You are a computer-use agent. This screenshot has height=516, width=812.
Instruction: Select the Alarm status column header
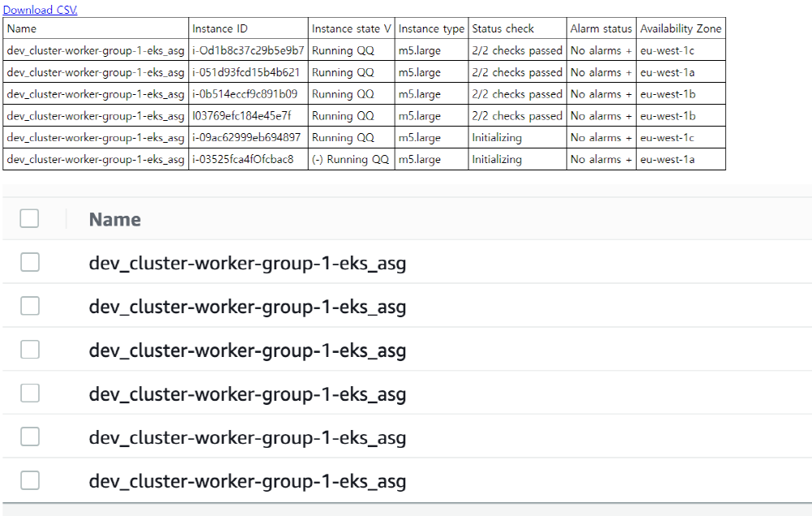(601, 28)
